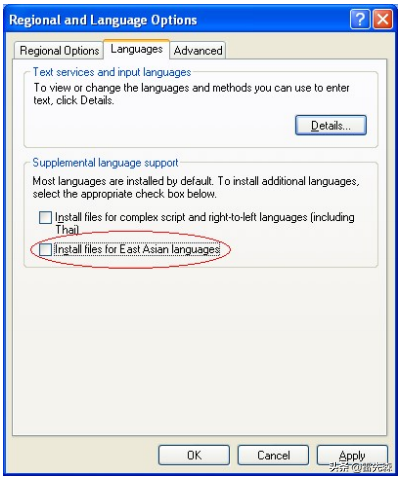The width and height of the screenshot is (401, 481).
Task: Click the 'To view or change the languages' description
Action: click(x=191, y=94)
